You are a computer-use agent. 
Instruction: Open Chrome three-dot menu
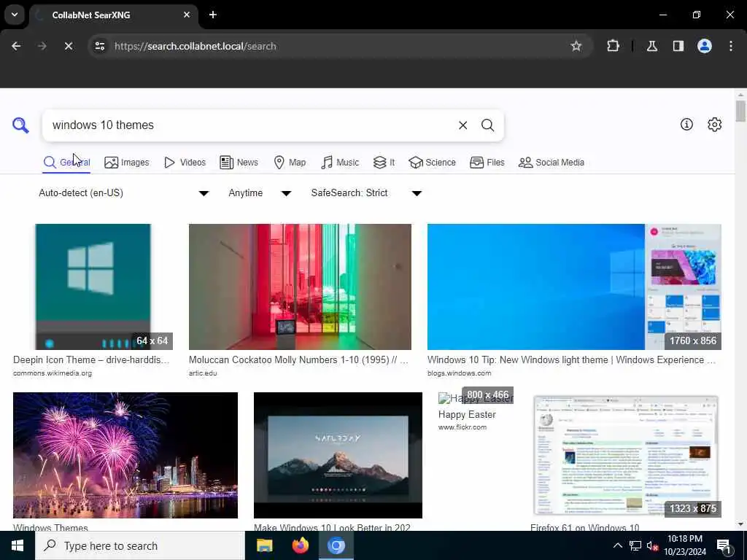(x=731, y=46)
